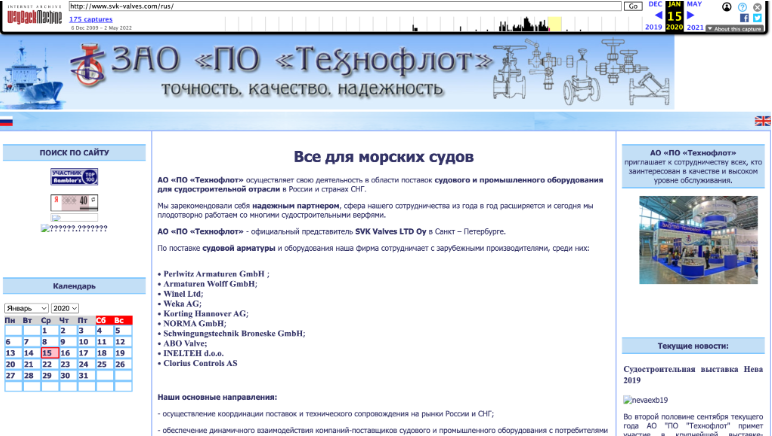Share capture on Twitter
The width and height of the screenshot is (772, 436).
click(x=757, y=18)
